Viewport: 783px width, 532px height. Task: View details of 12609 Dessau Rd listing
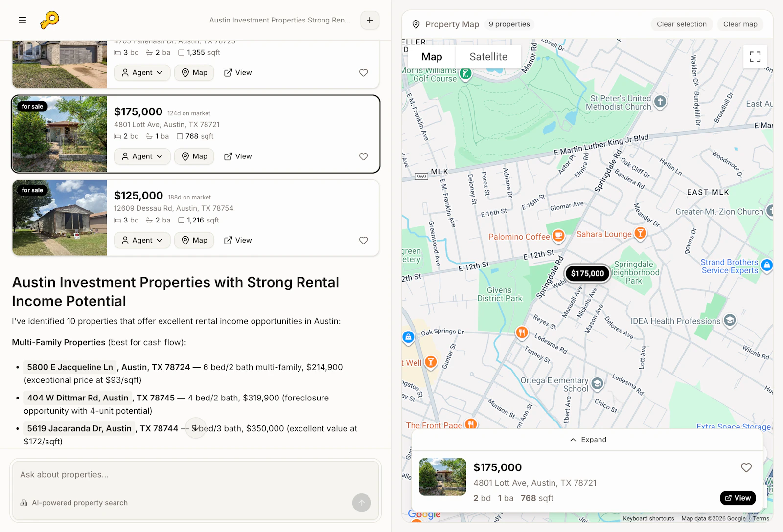[238, 240]
